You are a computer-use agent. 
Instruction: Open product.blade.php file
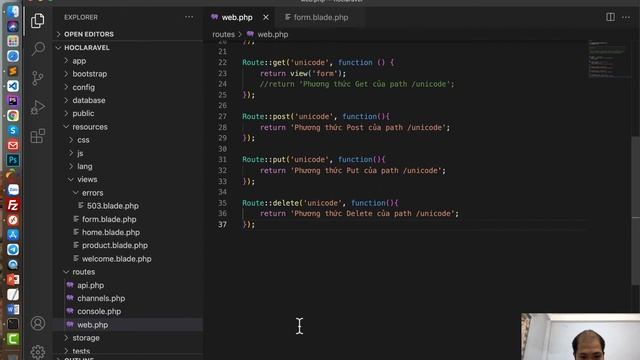[x=127, y=245]
